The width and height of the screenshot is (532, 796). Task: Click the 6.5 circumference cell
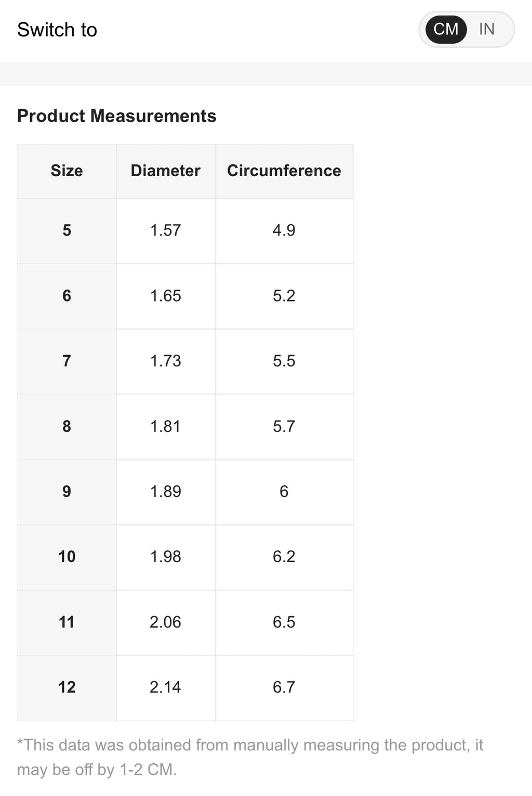click(284, 622)
